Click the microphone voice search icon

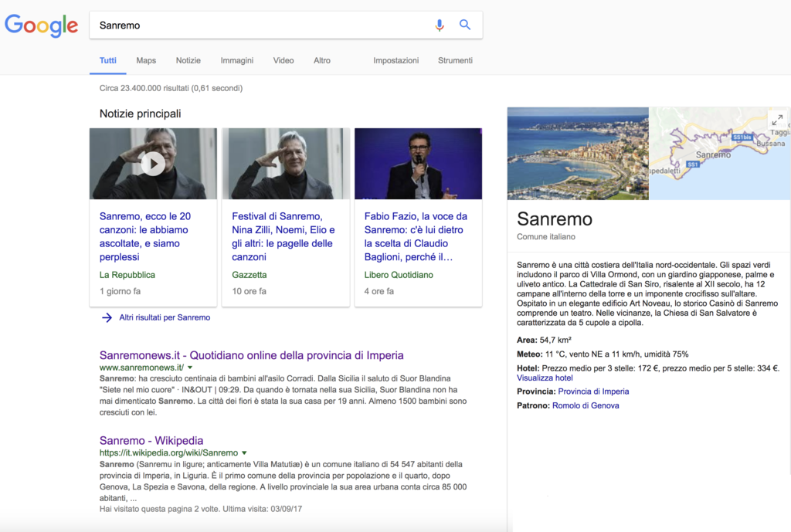pos(439,25)
